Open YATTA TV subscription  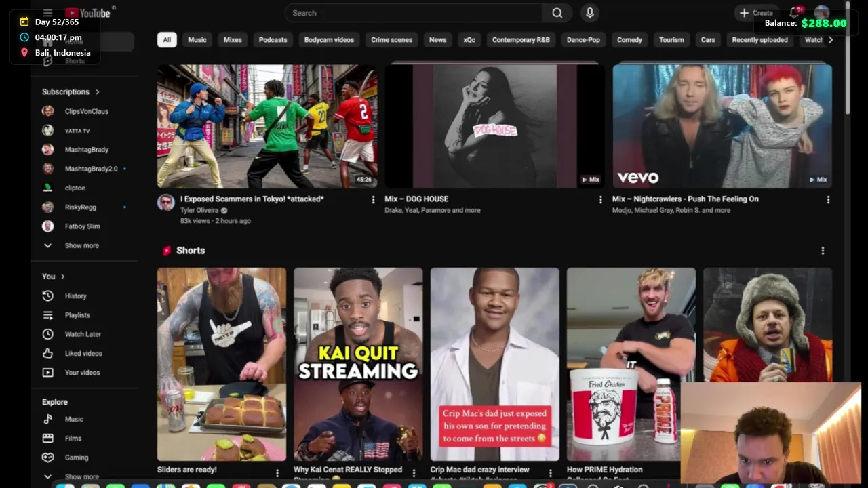click(x=77, y=131)
